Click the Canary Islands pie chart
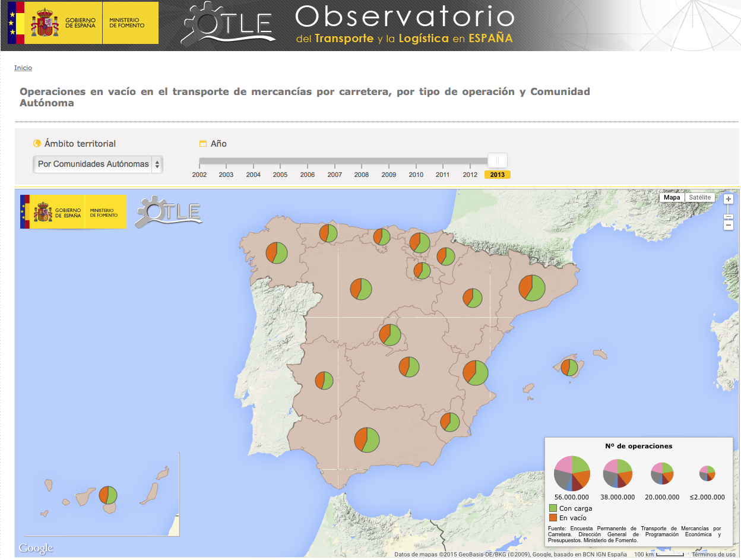 (x=108, y=495)
